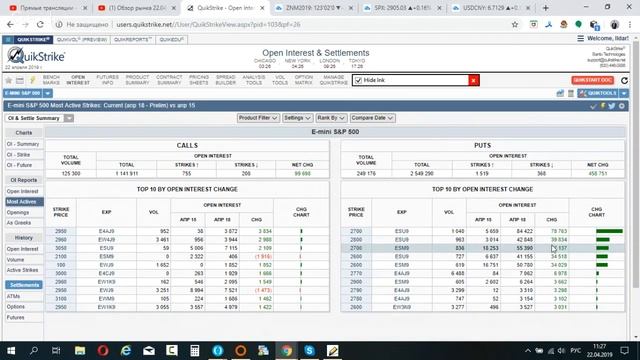Reload the page with browser refresh button

pos(40,24)
